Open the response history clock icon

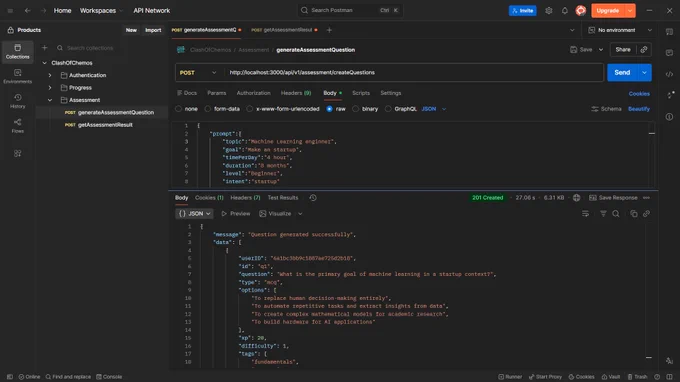tap(313, 198)
